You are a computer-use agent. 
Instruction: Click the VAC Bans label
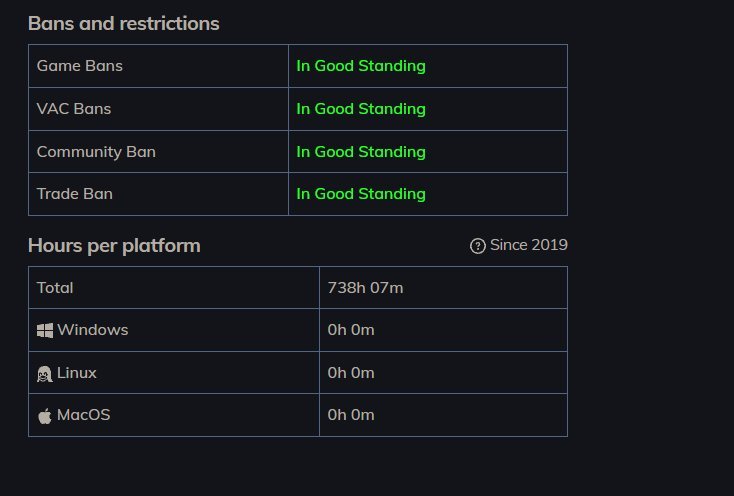tap(74, 109)
